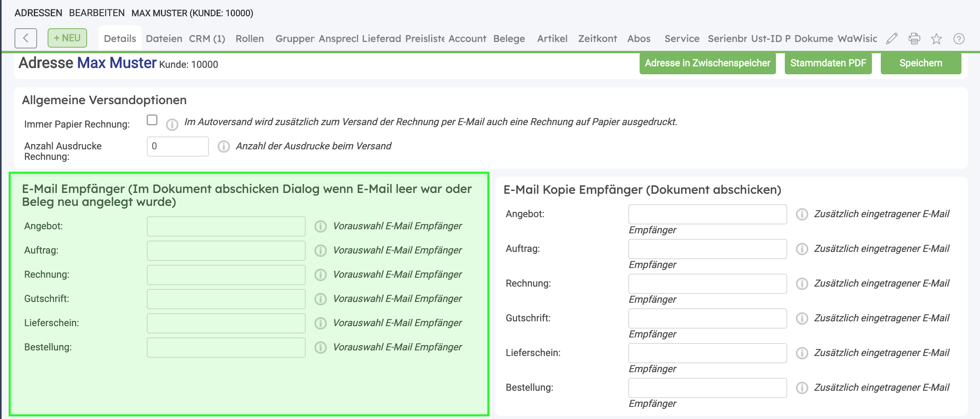Open the CRM (1) tab

point(207,39)
